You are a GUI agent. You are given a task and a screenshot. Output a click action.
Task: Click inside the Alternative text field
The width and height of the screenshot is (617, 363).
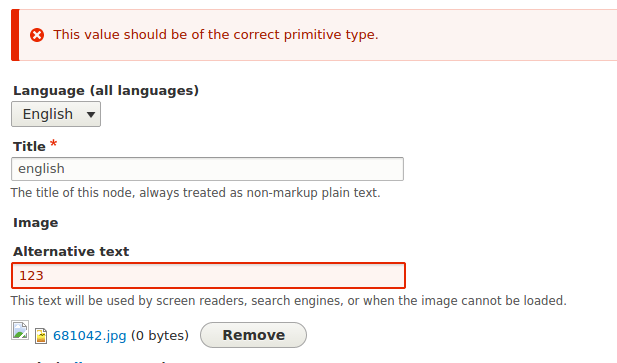click(x=209, y=276)
